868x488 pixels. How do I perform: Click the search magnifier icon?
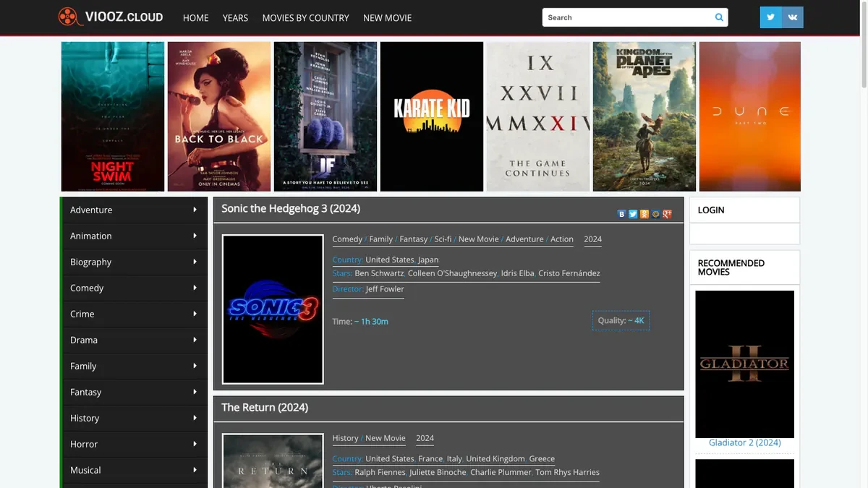coord(719,17)
